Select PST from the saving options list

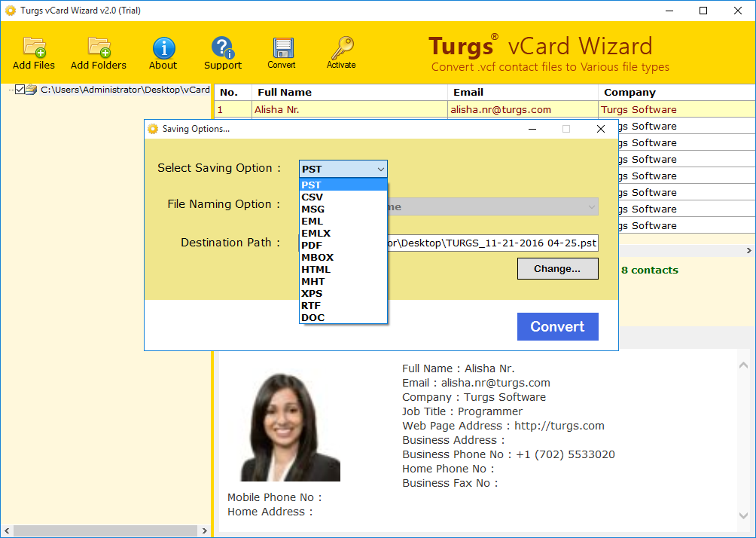[343, 185]
